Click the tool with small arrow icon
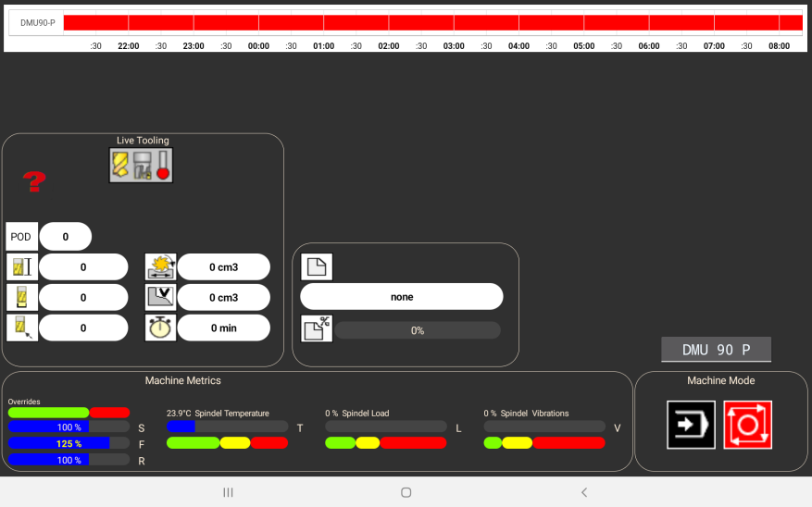The width and height of the screenshot is (812, 507). (x=21, y=328)
